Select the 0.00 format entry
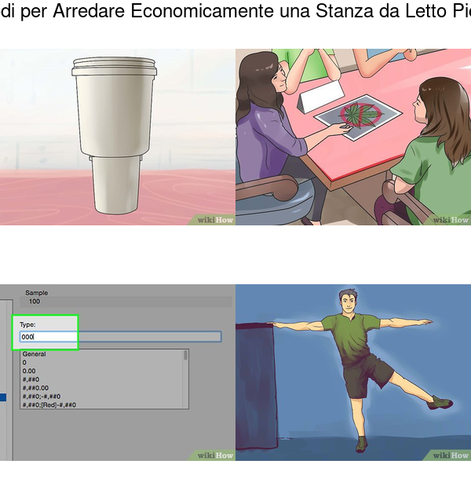The width and height of the screenshot is (471, 490). point(29,371)
